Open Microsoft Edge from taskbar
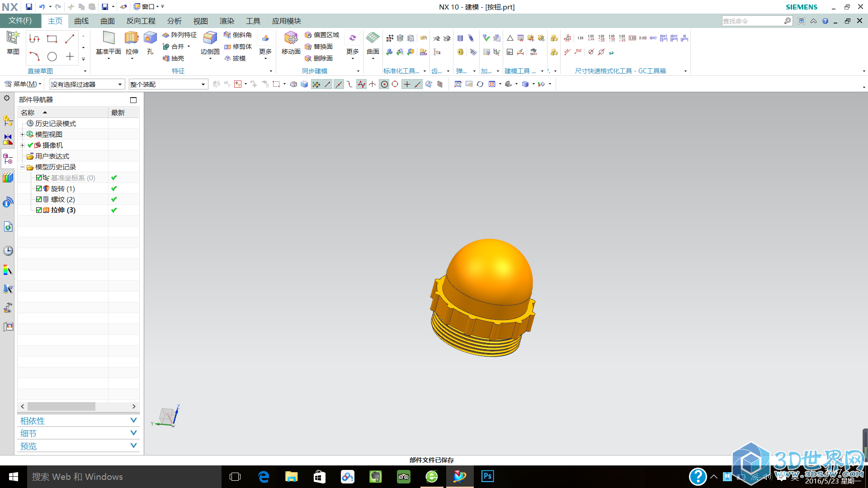868x488 pixels. tap(264, 477)
